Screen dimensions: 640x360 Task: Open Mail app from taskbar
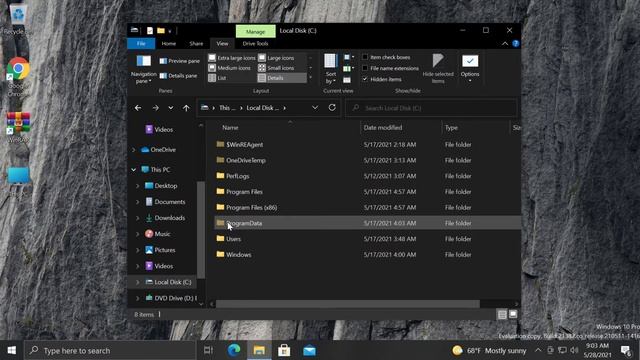point(309,350)
